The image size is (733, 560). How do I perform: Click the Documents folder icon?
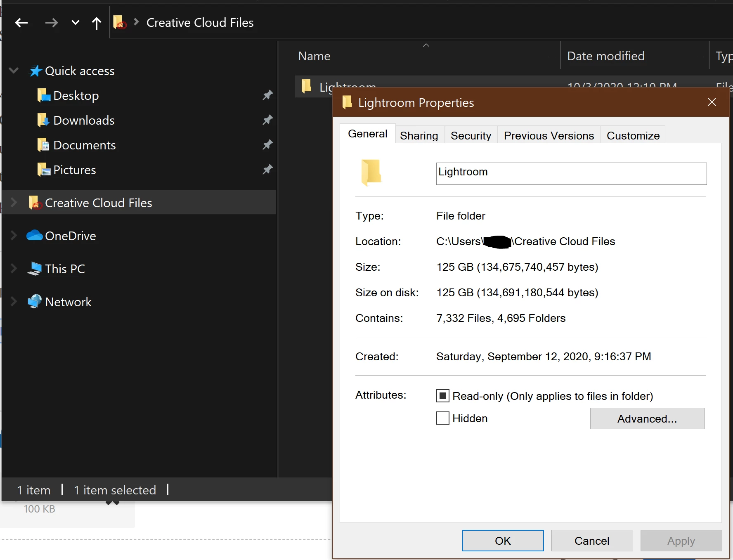tap(44, 145)
